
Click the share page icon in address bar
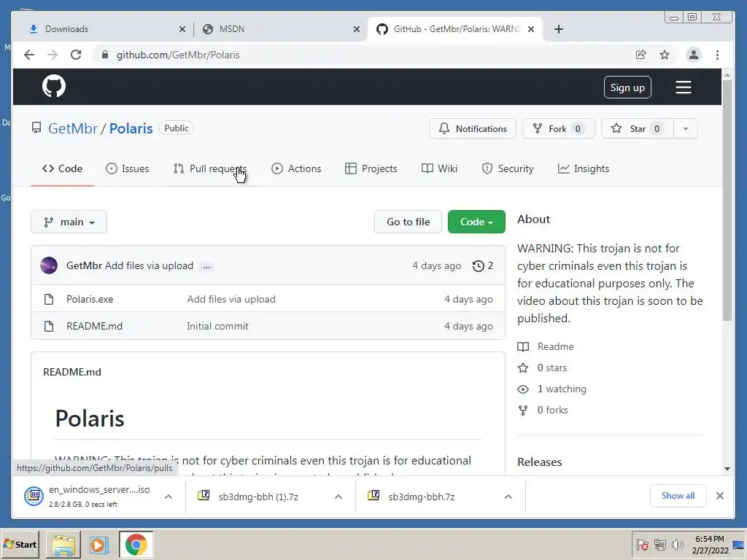click(640, 55)
